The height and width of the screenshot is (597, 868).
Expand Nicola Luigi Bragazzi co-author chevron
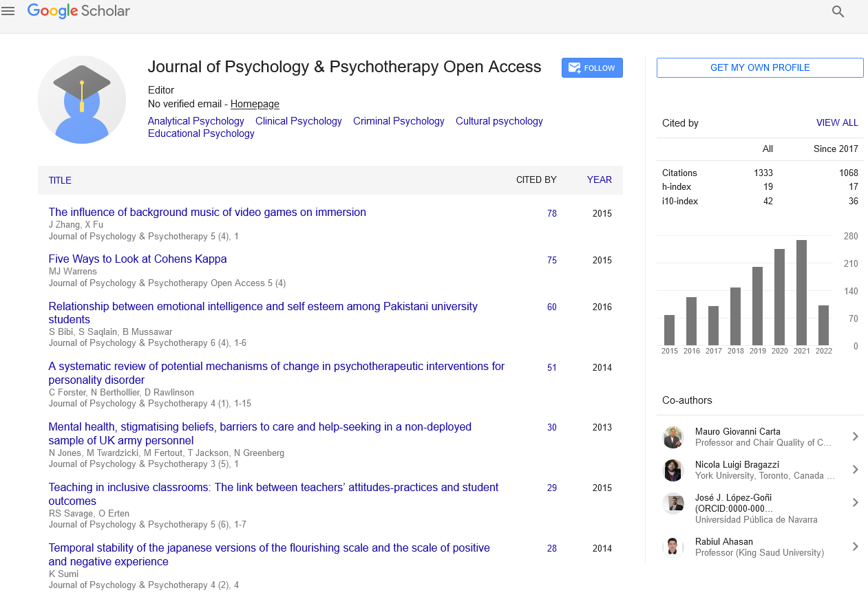[855, 470]
